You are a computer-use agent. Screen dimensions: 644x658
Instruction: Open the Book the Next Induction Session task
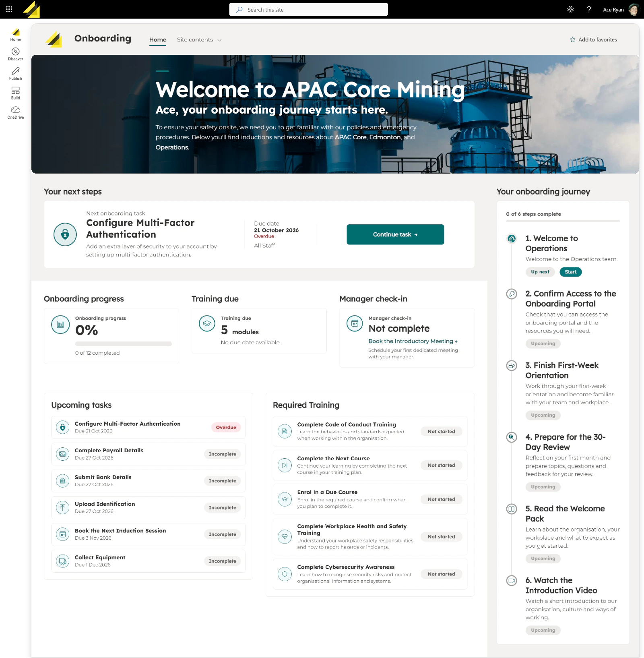click(148, 534)
